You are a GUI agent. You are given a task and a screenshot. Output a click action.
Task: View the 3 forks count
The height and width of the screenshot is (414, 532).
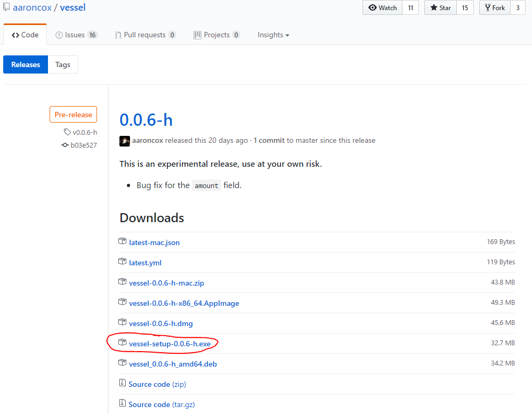pyautogui.click(x=518, y=7)
